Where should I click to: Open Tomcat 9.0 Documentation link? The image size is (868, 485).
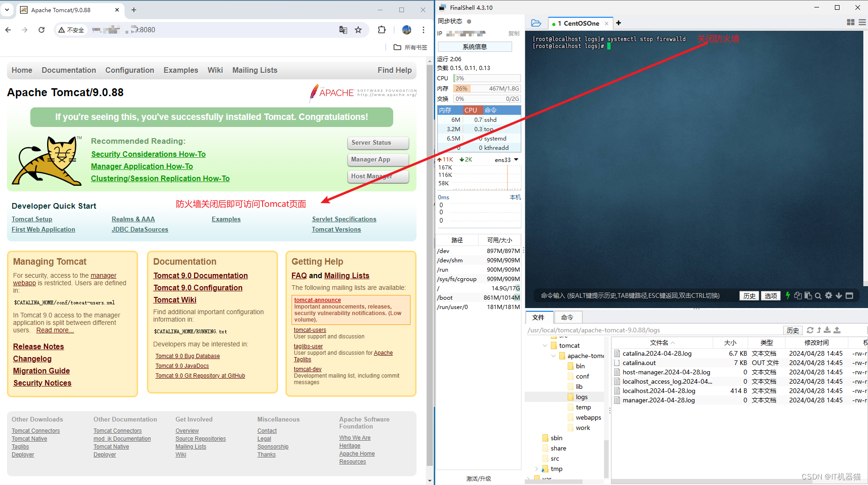(x=201, y=275)
